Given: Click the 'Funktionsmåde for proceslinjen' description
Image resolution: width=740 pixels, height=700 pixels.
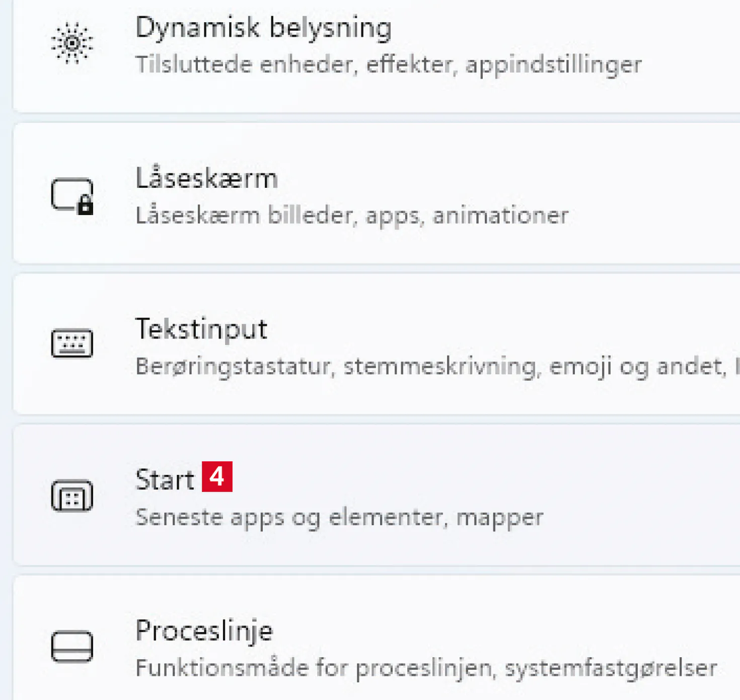Looking at the screenshot, I should click(426, 668).
